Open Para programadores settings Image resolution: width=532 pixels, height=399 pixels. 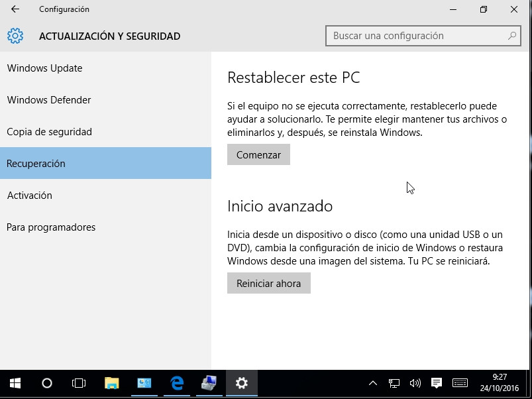(x=51, y=227)
